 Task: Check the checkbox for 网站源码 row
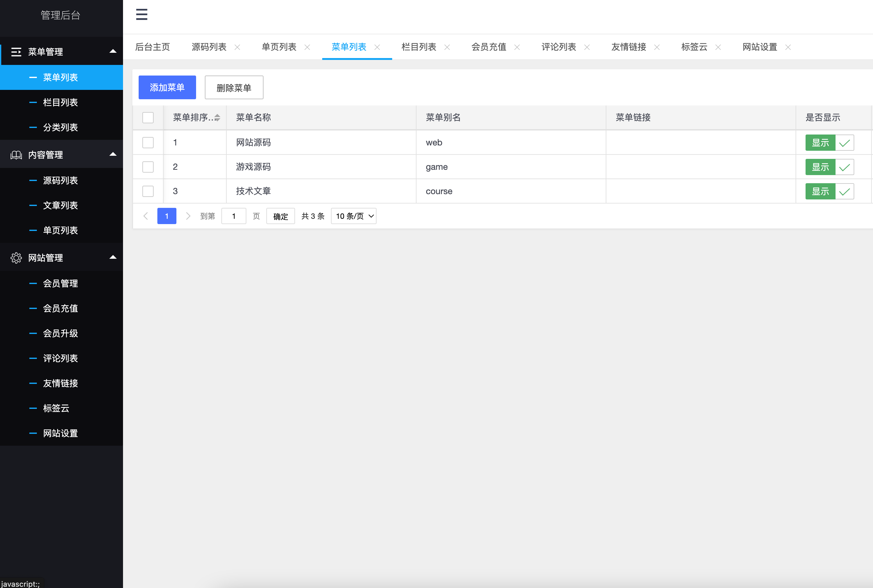[148, 143]
